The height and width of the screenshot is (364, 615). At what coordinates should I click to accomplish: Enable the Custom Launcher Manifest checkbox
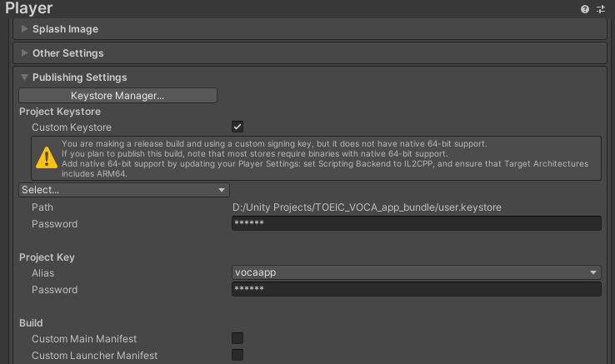[237, 355]
